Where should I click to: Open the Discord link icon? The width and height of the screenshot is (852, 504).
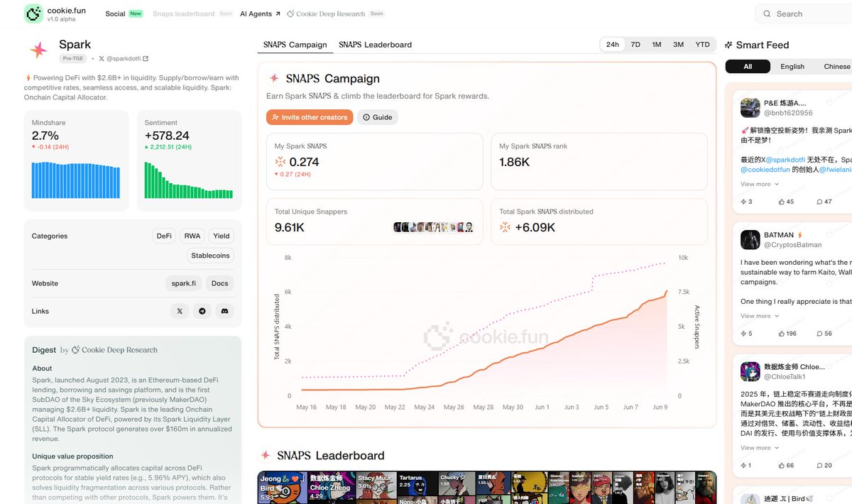click(224, 311)
